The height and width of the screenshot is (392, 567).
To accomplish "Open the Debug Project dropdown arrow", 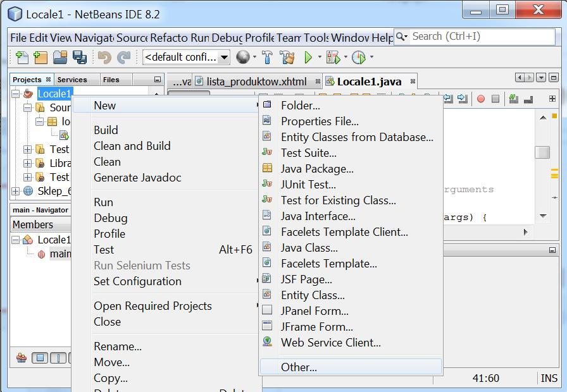I will point(346,57).
